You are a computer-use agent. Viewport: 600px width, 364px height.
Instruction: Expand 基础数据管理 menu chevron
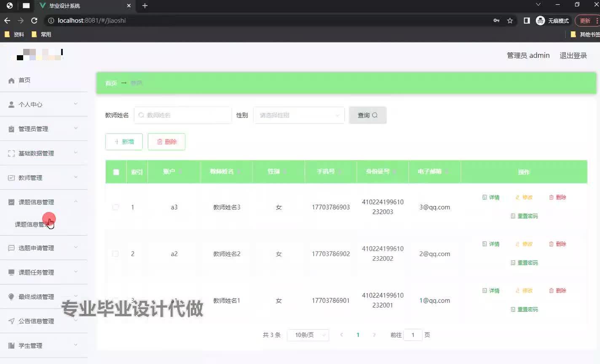tap(76, 153)
